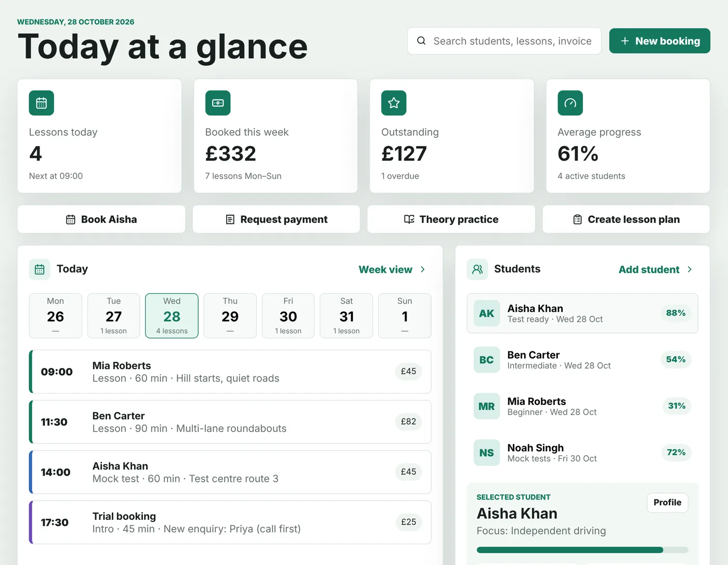Select Friday 30 in the week strip
This screenshot has width=728, height=565.
coord(289,316)
